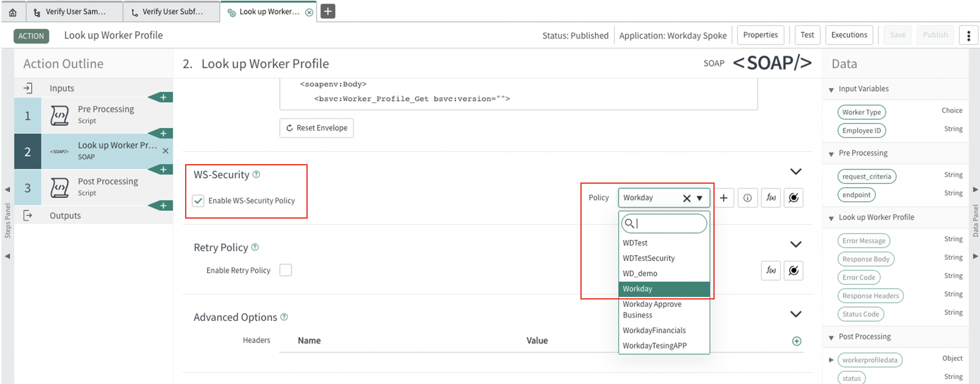
Task: Open Advanced Options help icon
Action: (284, 317)
